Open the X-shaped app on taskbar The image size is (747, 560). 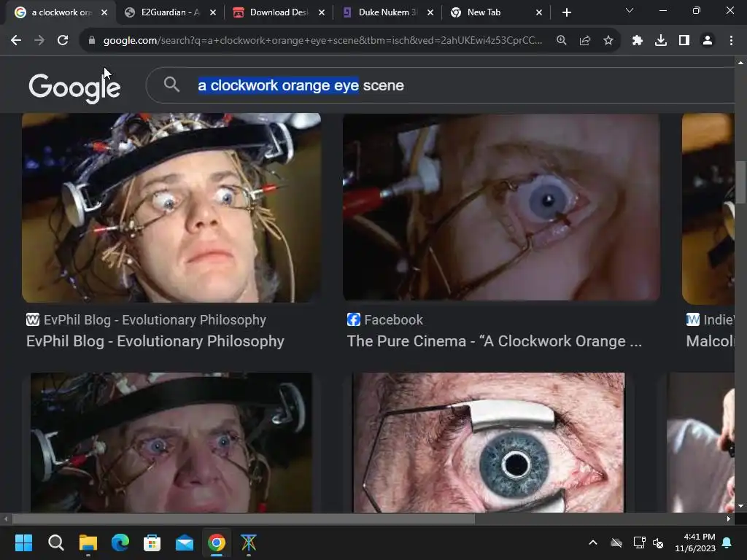tap(248, 542)
